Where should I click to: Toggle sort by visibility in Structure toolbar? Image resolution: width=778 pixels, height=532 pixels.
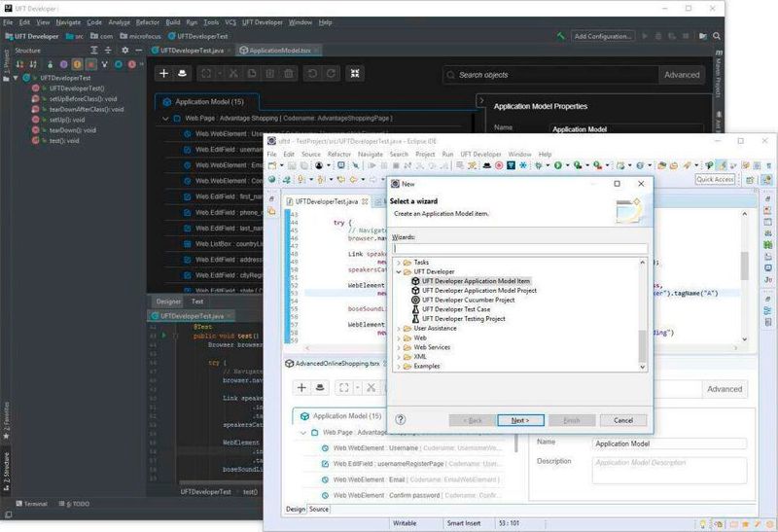point(19,64)
